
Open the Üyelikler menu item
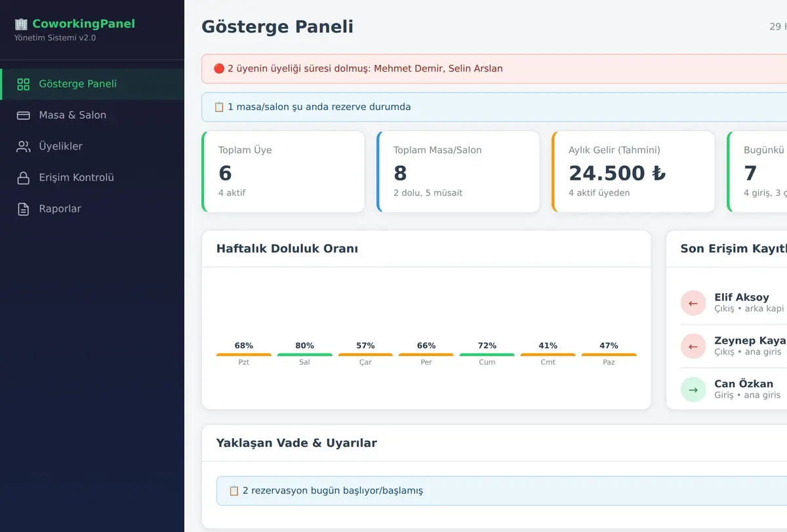coord(92,146)
